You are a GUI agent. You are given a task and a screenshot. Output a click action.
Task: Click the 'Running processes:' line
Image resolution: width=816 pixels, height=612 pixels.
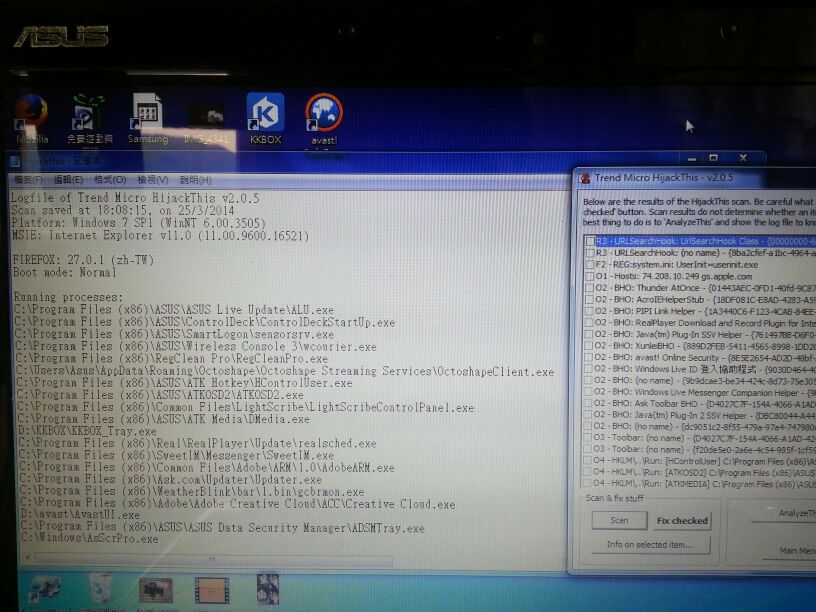tap(68, 297)
